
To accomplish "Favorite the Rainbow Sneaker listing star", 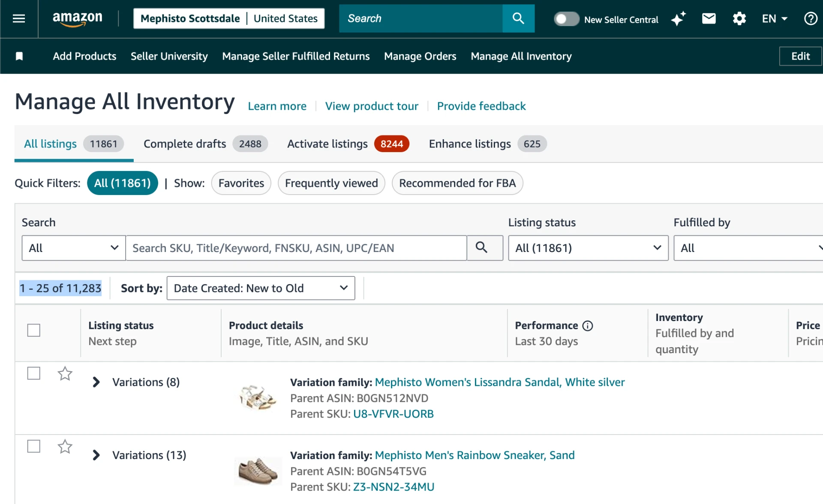I will (x=65, y=447).
